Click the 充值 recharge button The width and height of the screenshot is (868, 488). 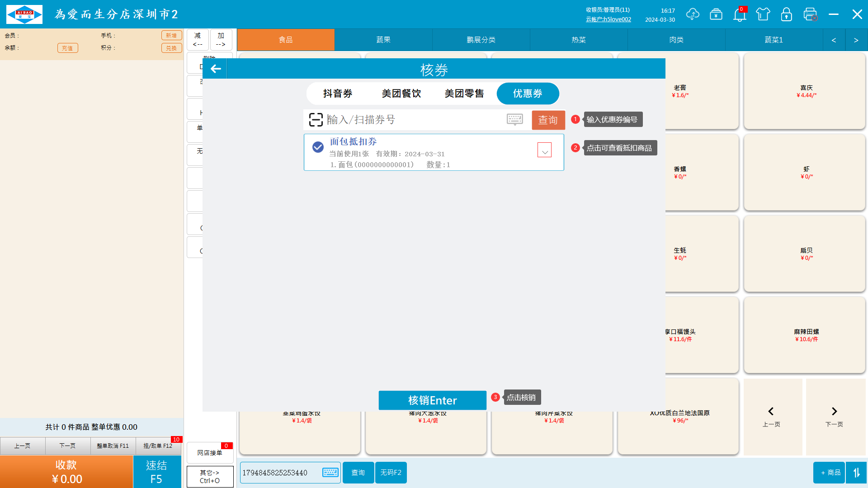coord(67,48)
